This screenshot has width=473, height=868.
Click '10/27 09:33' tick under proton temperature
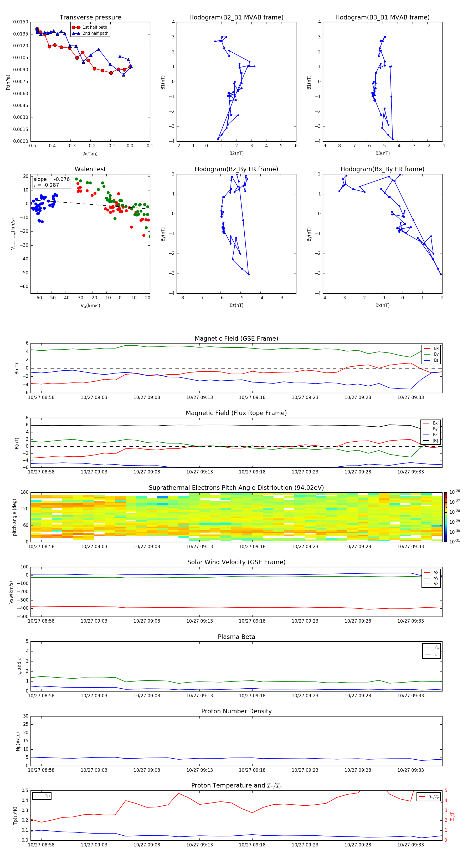pyautogui.click(x=411, y=845)
